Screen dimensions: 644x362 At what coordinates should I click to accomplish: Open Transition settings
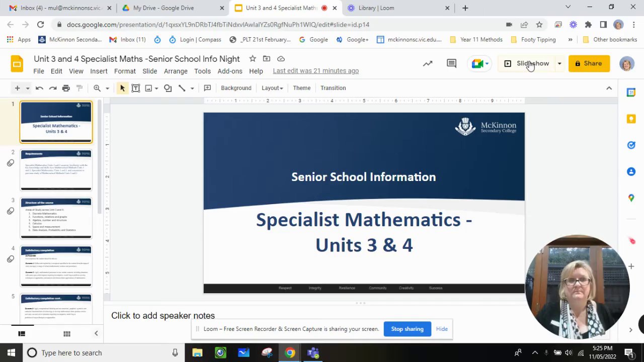[x=333, y=88]
